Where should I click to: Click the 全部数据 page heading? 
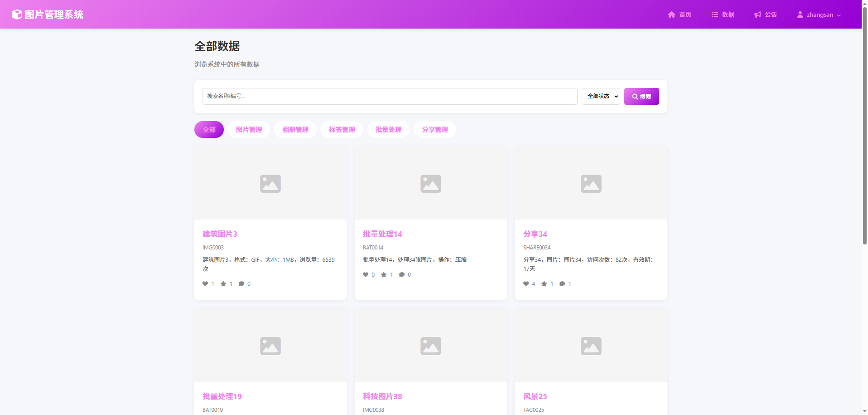coord(217,46)
